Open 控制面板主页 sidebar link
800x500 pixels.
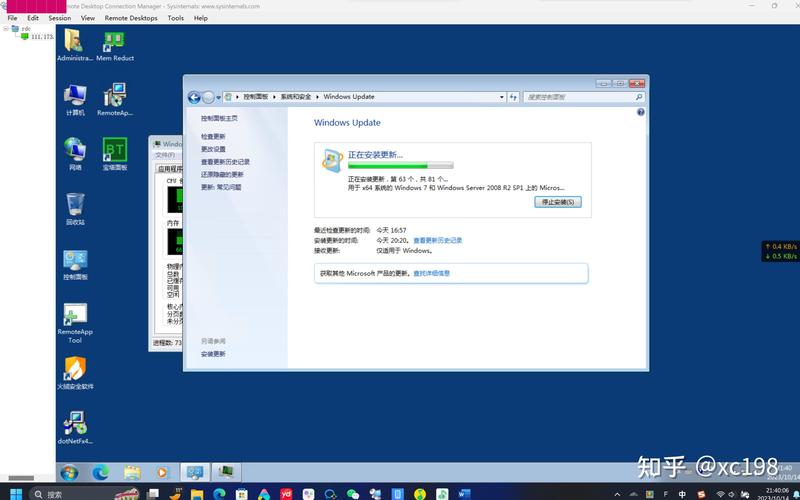pos(219,118)
